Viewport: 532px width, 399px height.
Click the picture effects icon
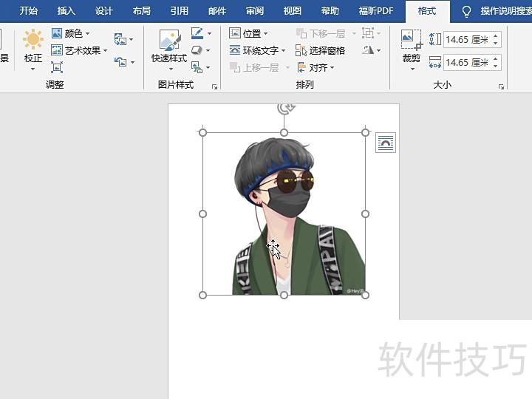(197, 50)
